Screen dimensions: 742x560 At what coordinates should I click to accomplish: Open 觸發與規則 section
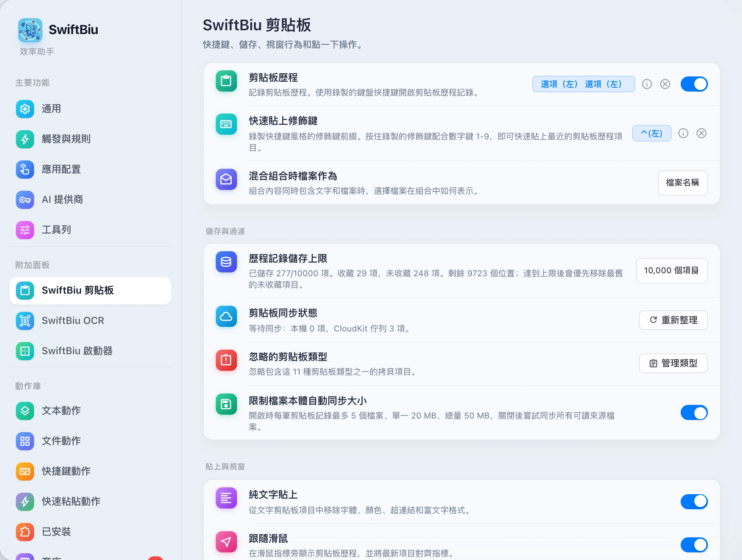[x=90, y=139]
